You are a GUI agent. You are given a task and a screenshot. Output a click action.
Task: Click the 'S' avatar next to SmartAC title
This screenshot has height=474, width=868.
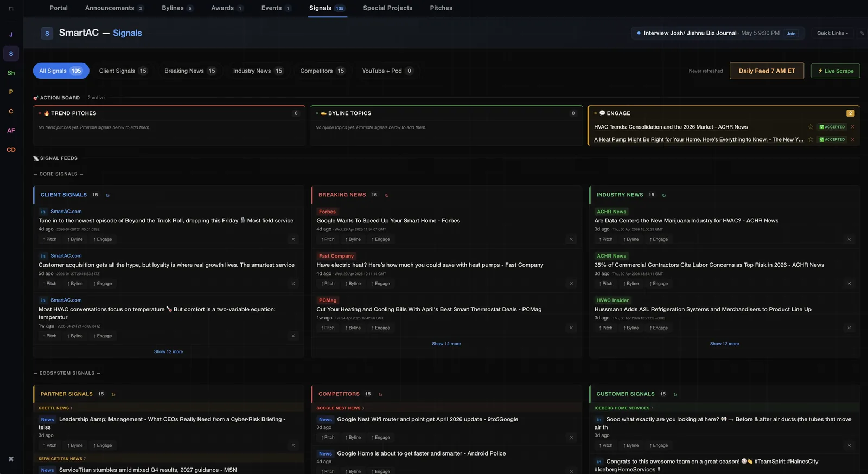[x=47, y=34]
